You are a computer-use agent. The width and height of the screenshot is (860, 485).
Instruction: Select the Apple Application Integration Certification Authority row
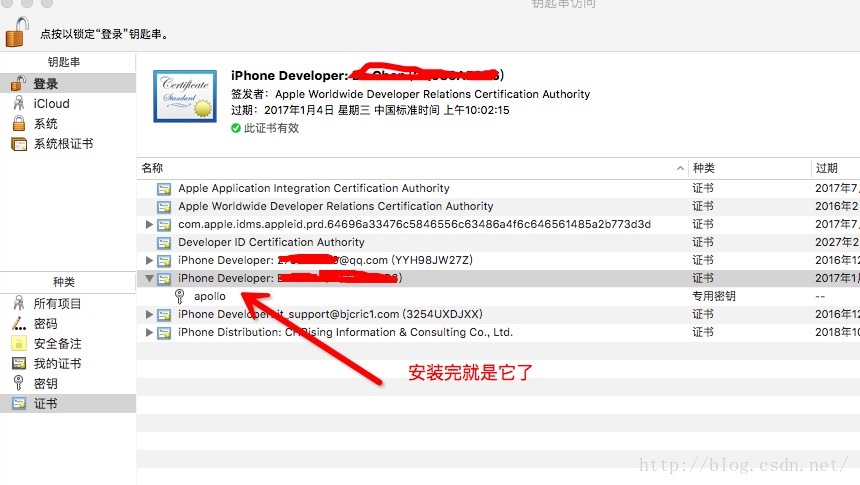(x=498, y=189)
